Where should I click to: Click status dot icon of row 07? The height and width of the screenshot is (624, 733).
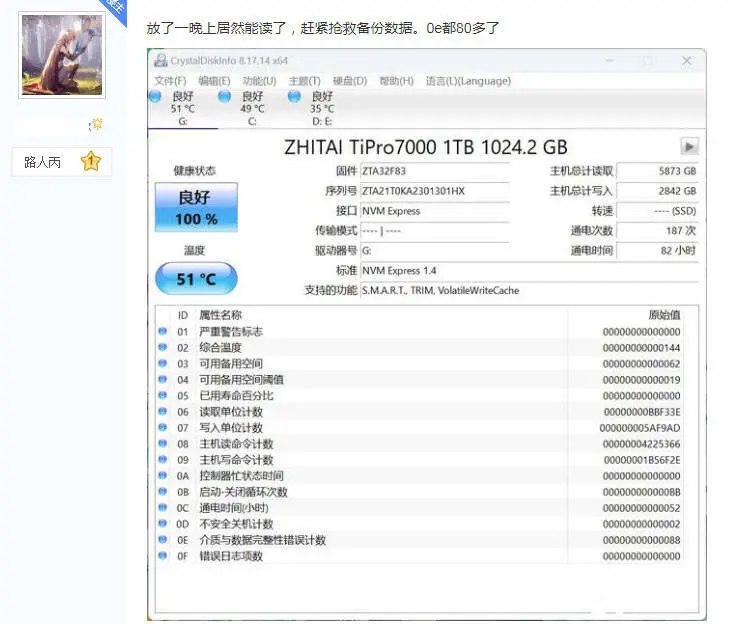[163, 427]
